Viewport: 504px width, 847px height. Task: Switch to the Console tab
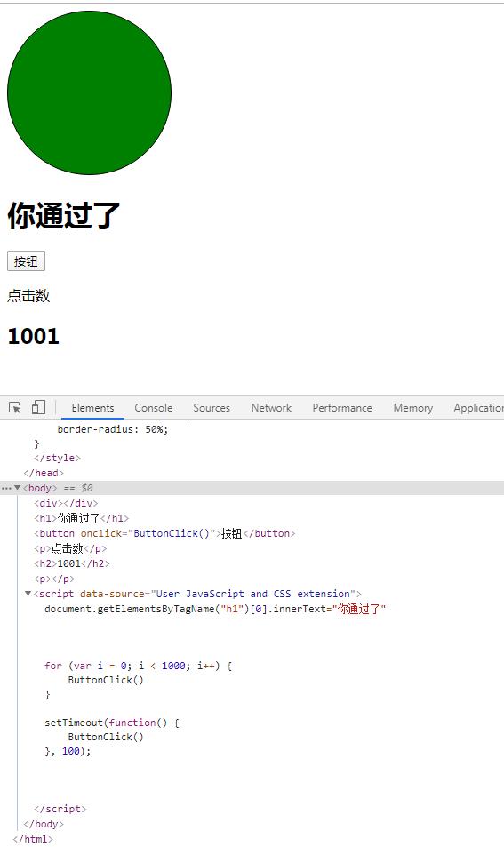click(x=154, y=408)
